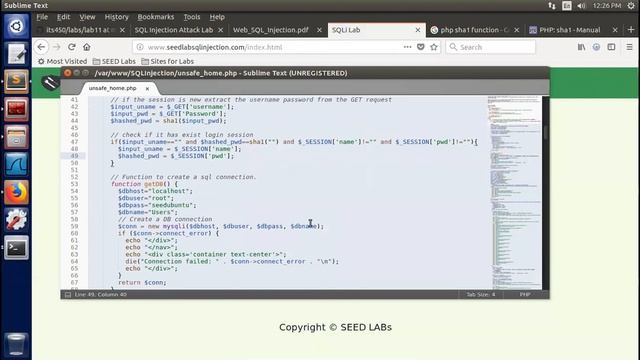The image size is (640, 360).
Task: Go back in Firefox
Action: click(41, 47)
